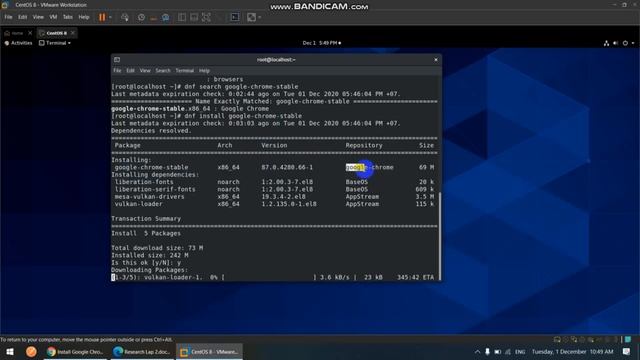The width and height of the screenshot is (640, 360).
Task: Click Send Ctrl+Alt+Del toolbar icon
Action: pos(125,17)
